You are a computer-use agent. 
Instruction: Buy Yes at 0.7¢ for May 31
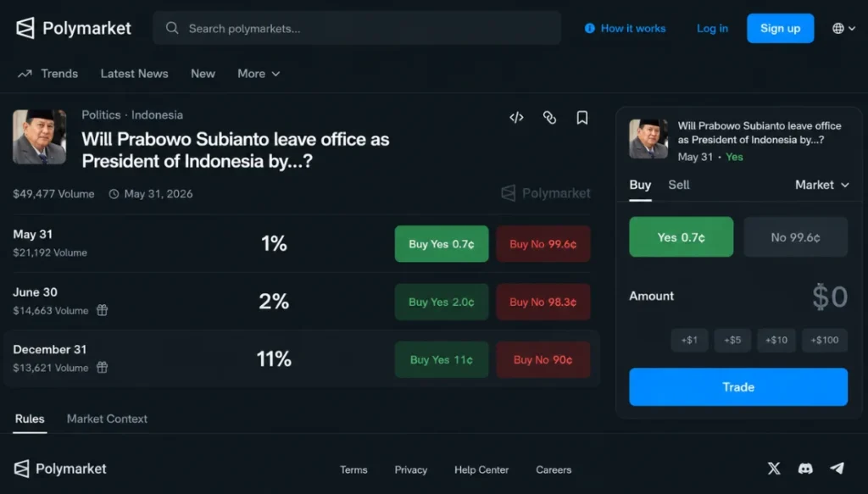(x=441, y=244)
